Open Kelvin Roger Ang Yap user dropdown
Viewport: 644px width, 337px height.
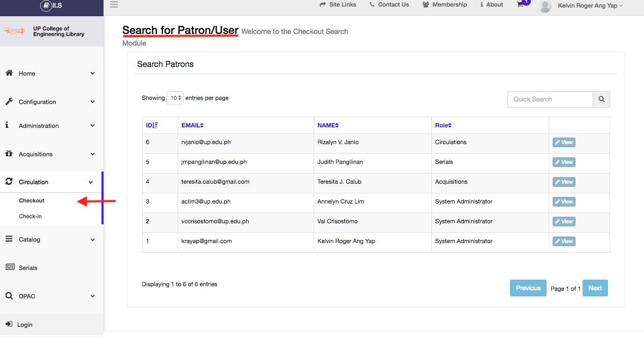pyautogui.click(x=590, y=6)
